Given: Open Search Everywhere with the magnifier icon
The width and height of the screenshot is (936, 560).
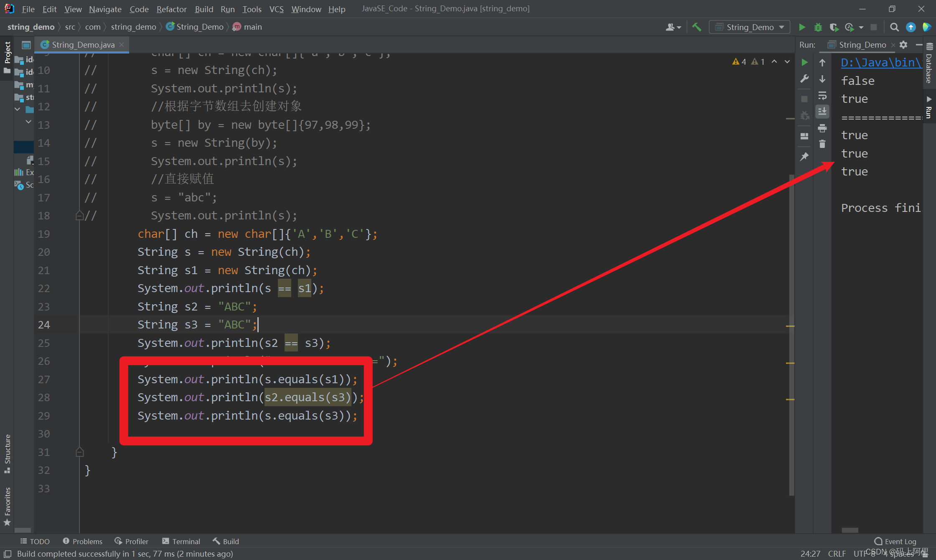Looking at the screenshot, I should point(894,27).
